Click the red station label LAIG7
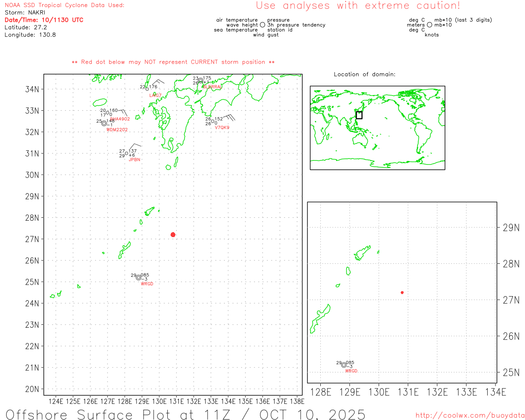 (155, 95)
